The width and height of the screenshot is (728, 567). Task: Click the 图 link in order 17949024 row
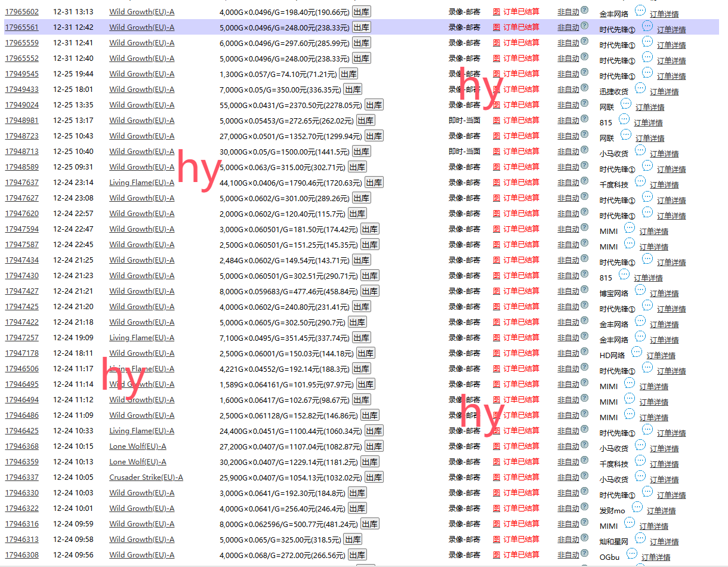pyautogui.click(x=496, y=105)
